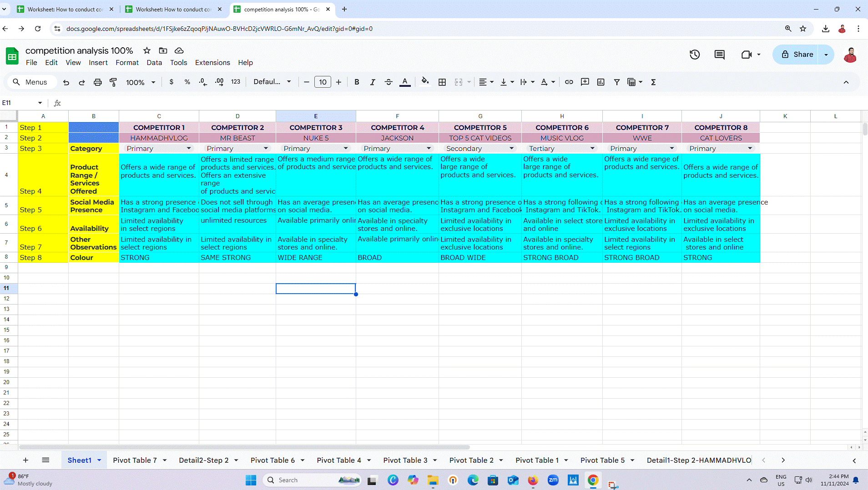Open Category dropdown for TOP 5 CAT VIDEOS
The image size is (868, 490).
[511, 149]
